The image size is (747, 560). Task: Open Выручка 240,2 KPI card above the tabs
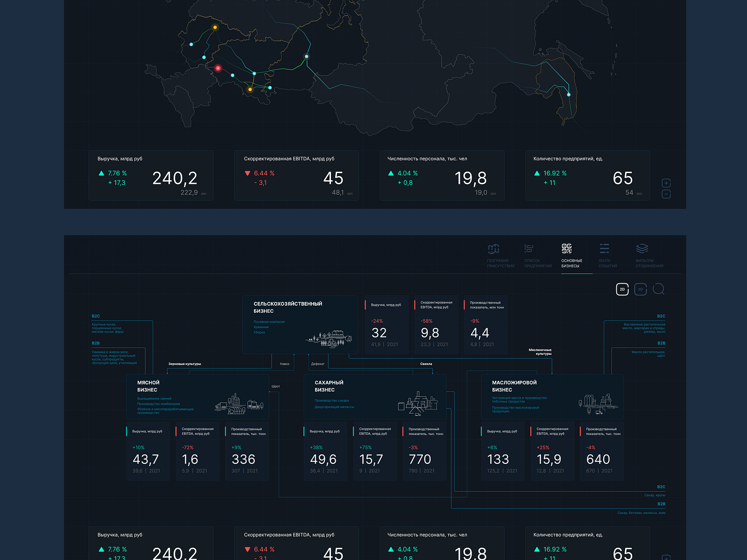click(151, 175)
